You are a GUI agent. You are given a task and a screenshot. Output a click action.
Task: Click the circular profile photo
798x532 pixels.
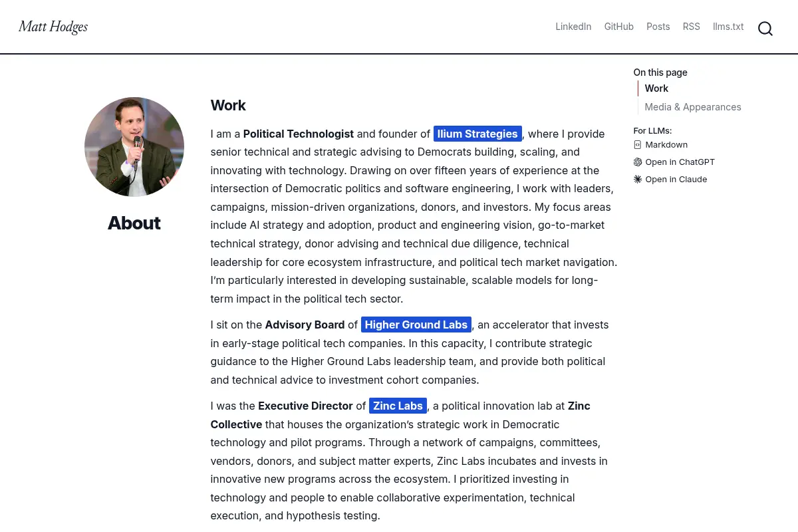pyautogui.click(x=134, y=147)
